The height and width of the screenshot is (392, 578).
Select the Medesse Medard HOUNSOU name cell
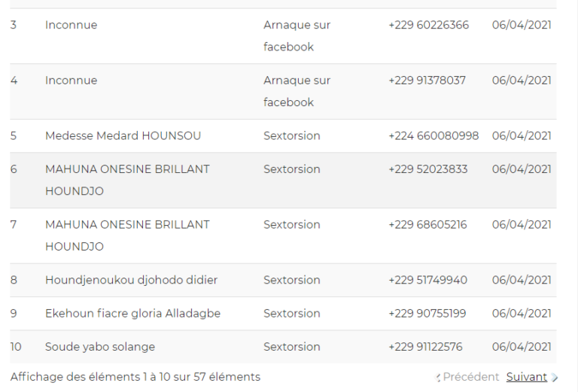tap(123, 136)
